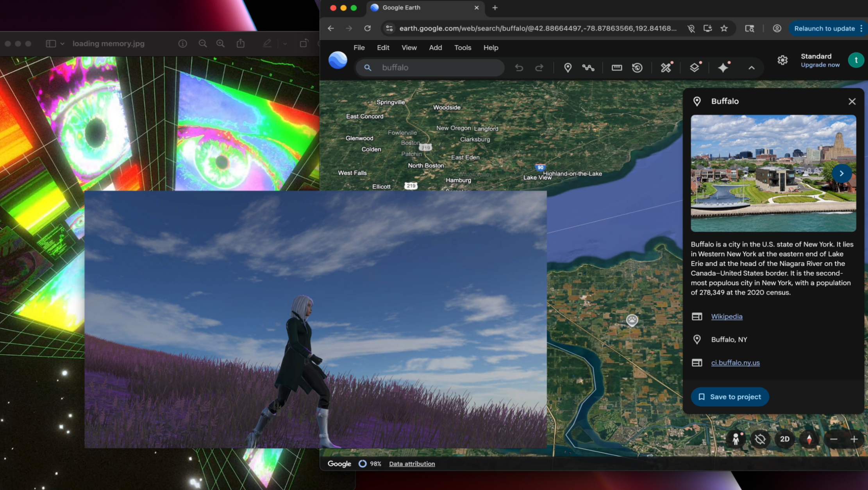Undo with the toolbar undo arrow
This screenshot has width=868, height=490.
click(519, 68)
